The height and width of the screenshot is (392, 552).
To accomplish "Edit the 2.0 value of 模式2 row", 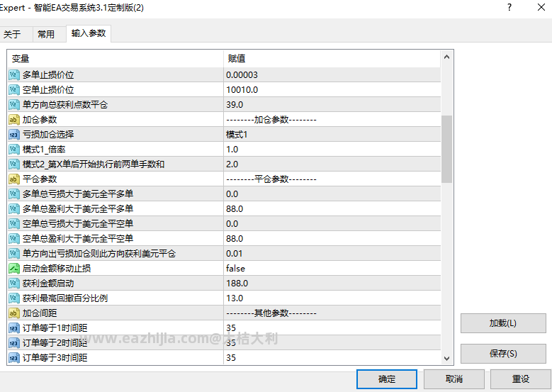I will coord(332,164).
